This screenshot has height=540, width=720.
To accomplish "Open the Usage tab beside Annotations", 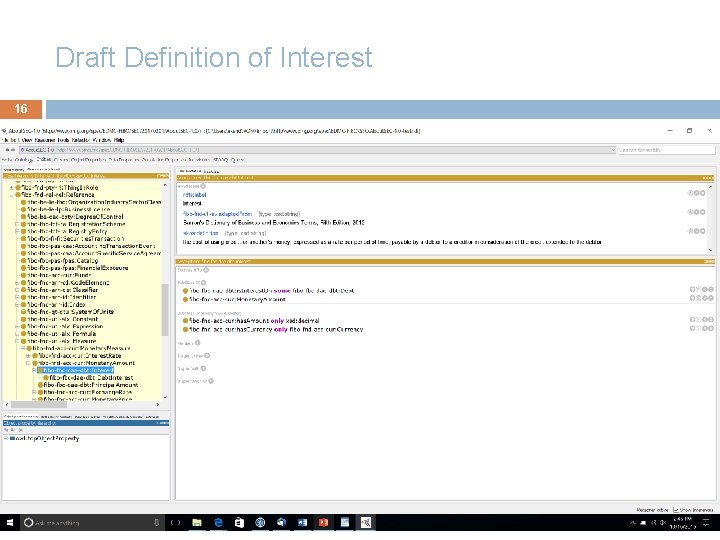I will (x=211, y=171).
